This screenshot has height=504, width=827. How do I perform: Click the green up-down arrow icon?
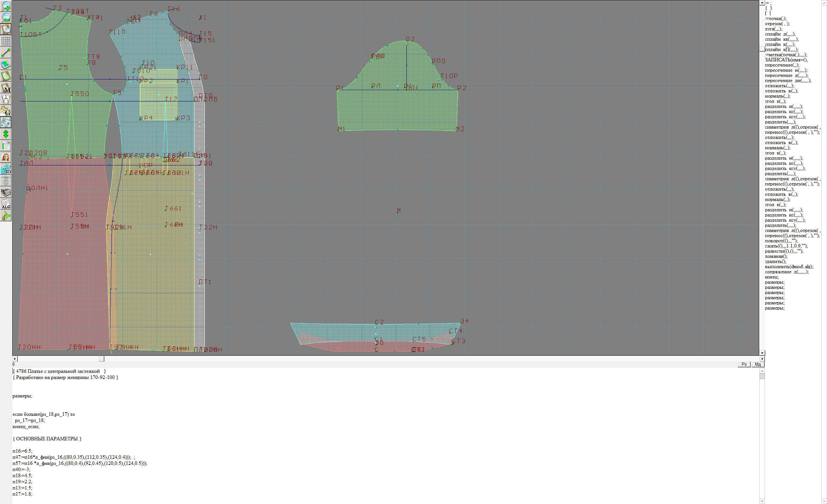click(6, 134)
